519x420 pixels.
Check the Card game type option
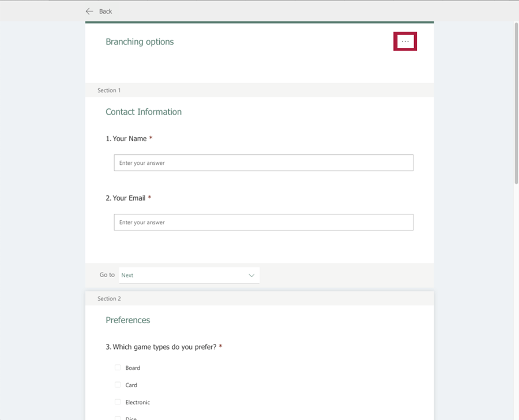[x=118, y=385]
